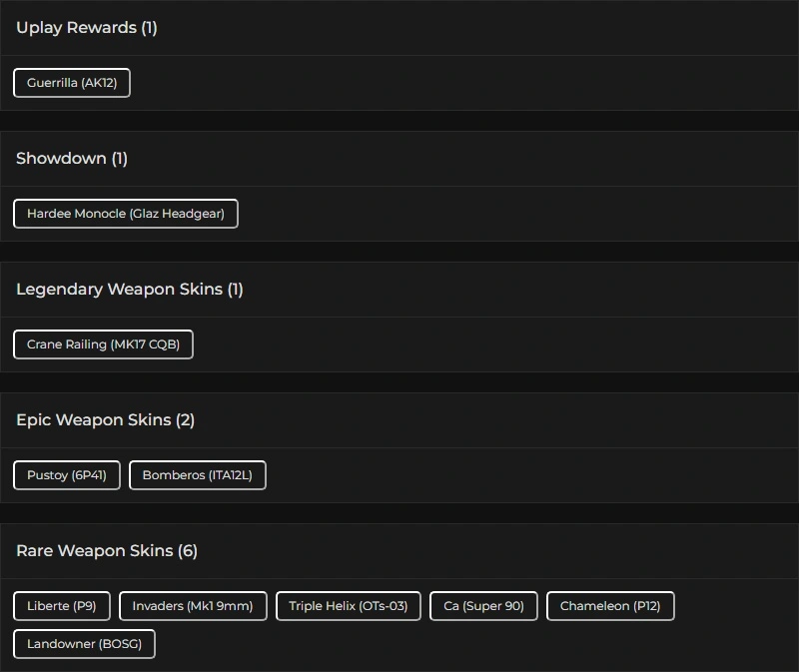The width and height of the screenshot is (799, 672).
Task: Click the Landowner (BOSG) skin tag
Action: coord(84,644)
